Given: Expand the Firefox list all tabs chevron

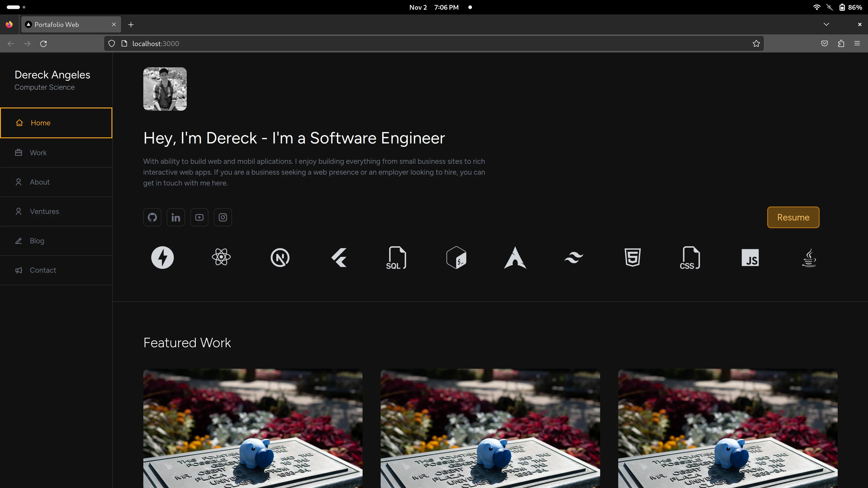Looking at the screenshot, I should point(826,24).
